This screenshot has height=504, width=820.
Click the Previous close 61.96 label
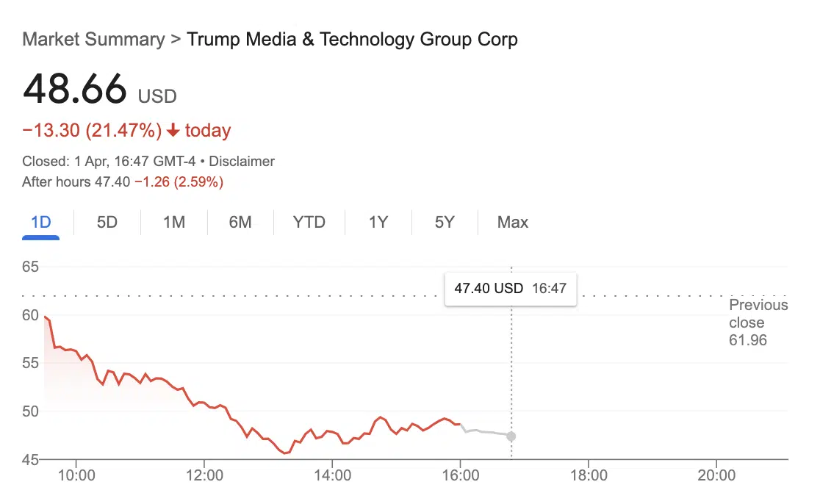pyautogui.click(x=758, y=322)
